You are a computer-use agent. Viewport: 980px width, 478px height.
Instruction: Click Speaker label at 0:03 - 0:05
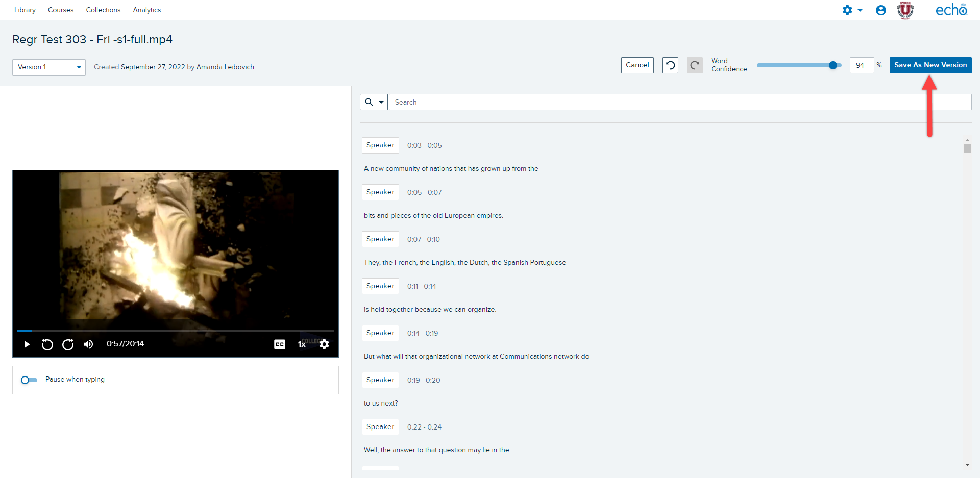point(380,145)
